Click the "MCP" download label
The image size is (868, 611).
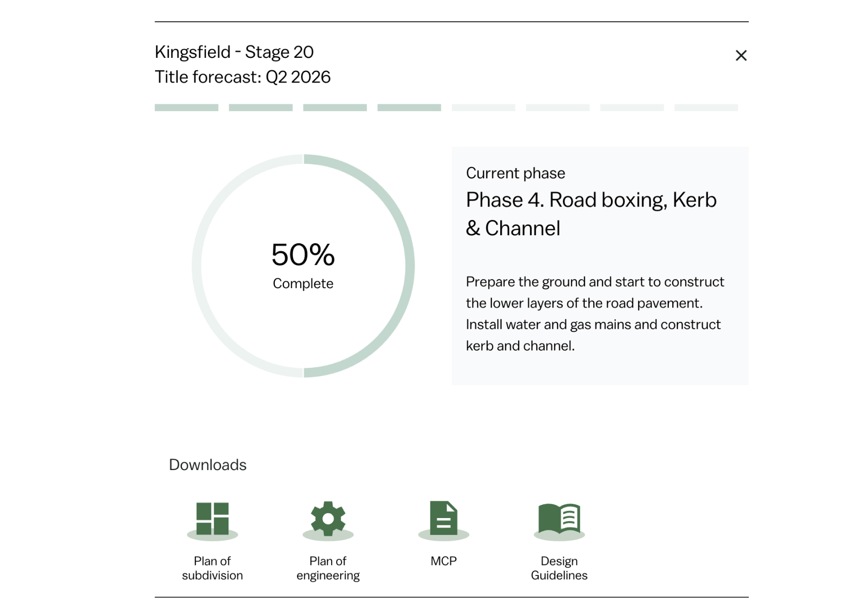[x=443, y=561]
